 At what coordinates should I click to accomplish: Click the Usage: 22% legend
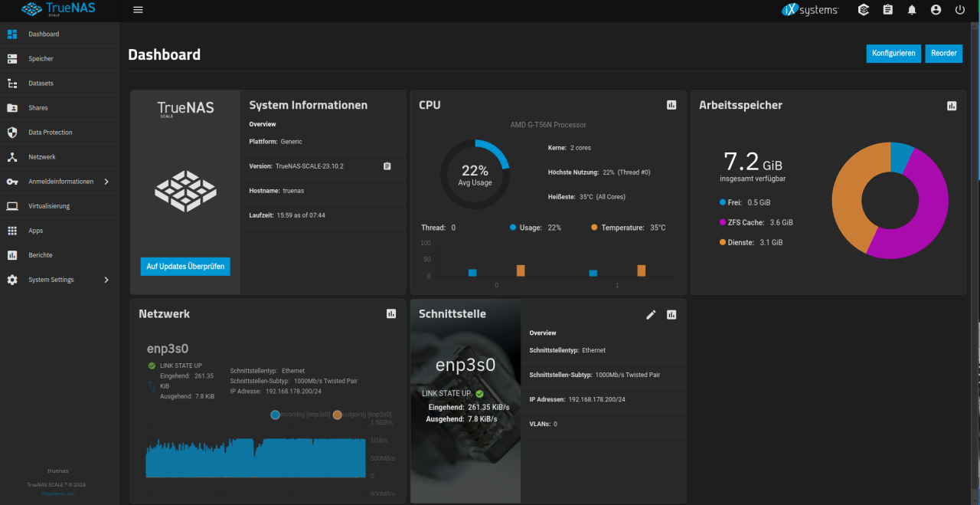[536, 228]
